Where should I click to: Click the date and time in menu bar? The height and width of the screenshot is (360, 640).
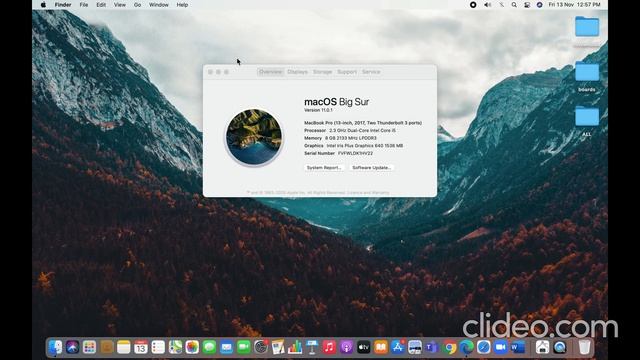tap(574, 5)
